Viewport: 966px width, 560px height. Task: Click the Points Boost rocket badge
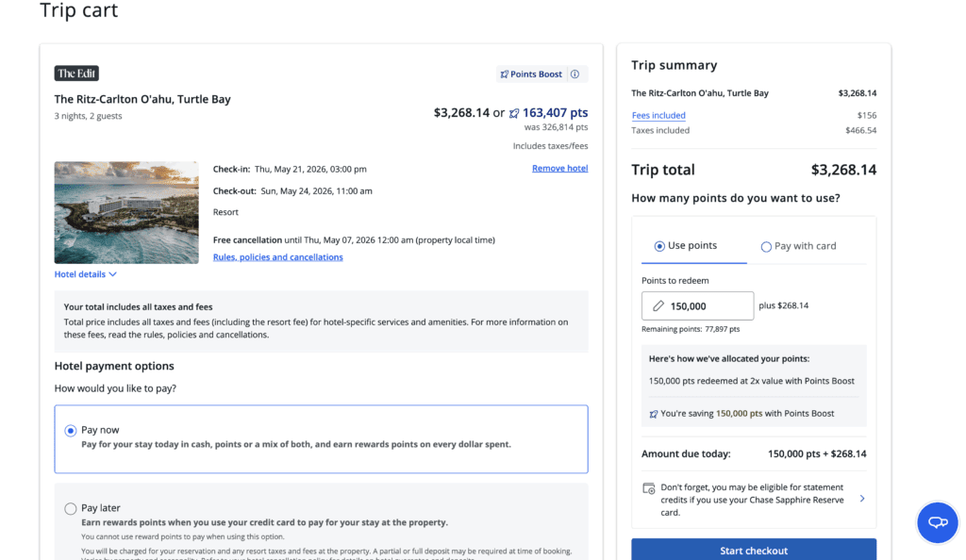(531, 74)
